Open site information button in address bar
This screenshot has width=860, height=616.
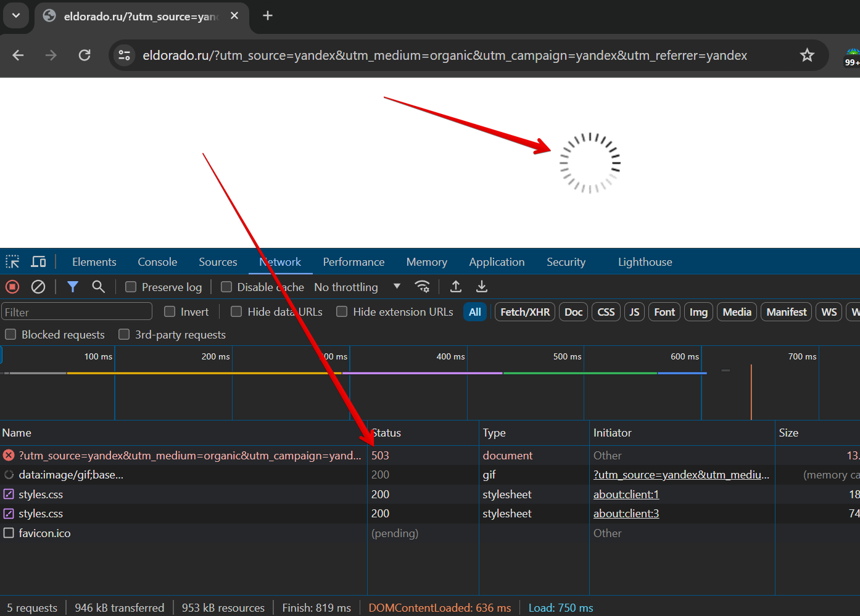pyautogui.click(x=125, y=55)
